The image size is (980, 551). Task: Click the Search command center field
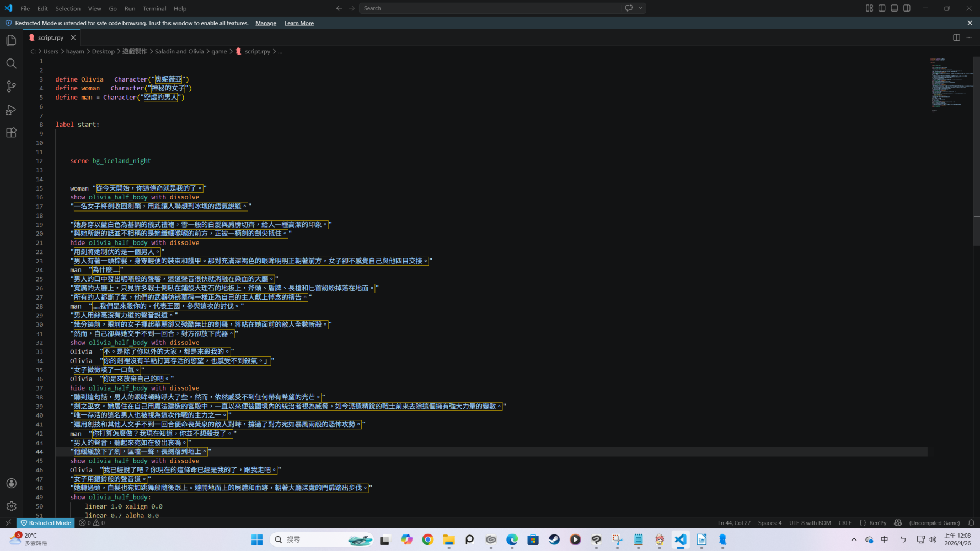pyautogui.click(x=490, y=8)
